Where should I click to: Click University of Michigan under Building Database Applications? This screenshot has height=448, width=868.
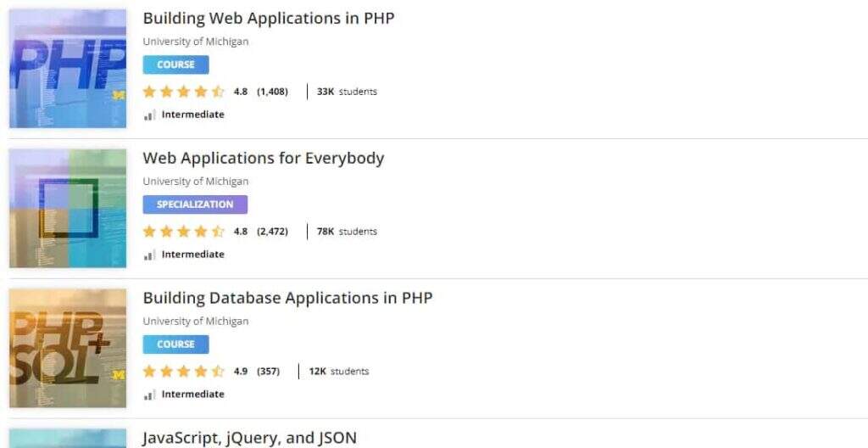(195, 322)
